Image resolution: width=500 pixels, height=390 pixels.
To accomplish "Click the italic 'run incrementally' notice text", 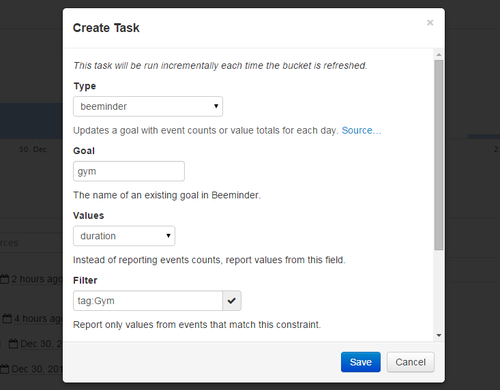I will click(x=220, y=66).
